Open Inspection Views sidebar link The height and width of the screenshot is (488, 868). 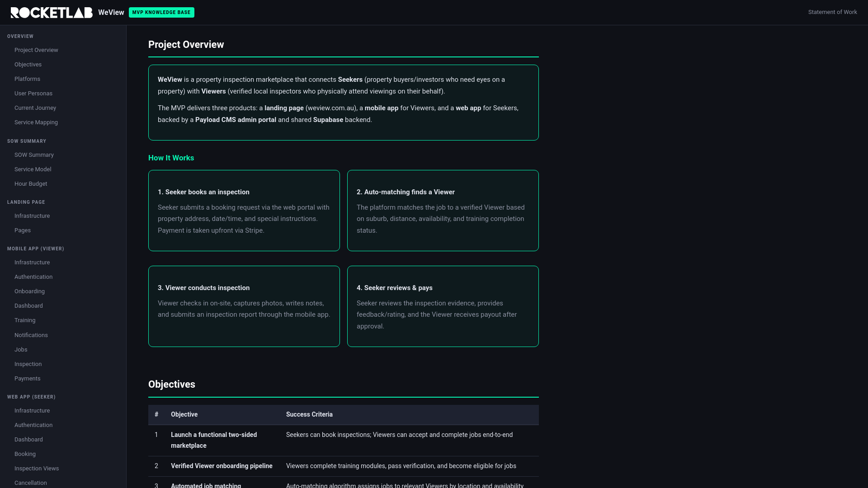coord(37,469)
